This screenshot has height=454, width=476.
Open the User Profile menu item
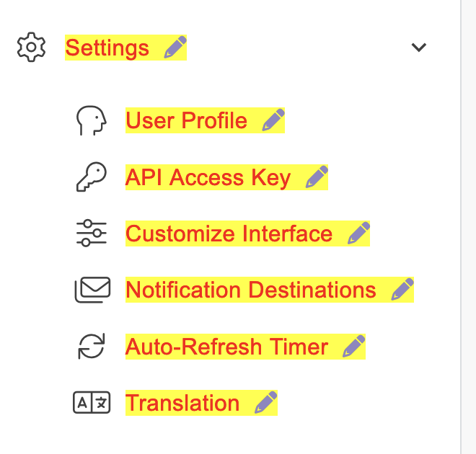[x=186, y=120]
